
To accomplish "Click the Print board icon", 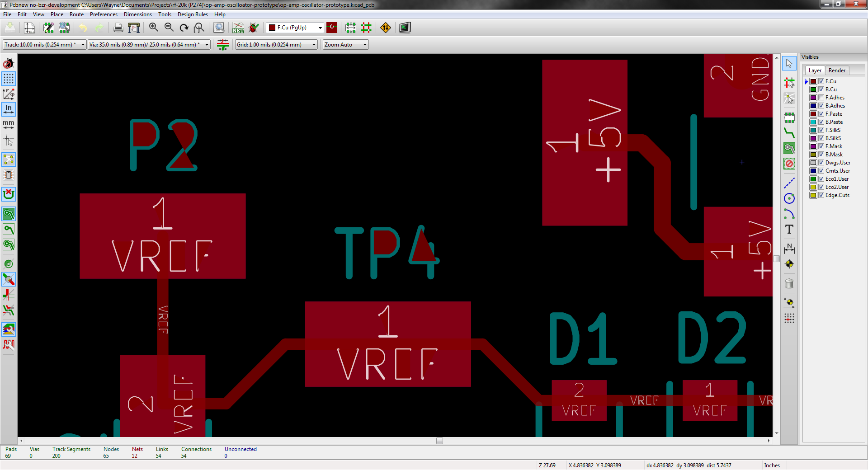I will point(118,28).
